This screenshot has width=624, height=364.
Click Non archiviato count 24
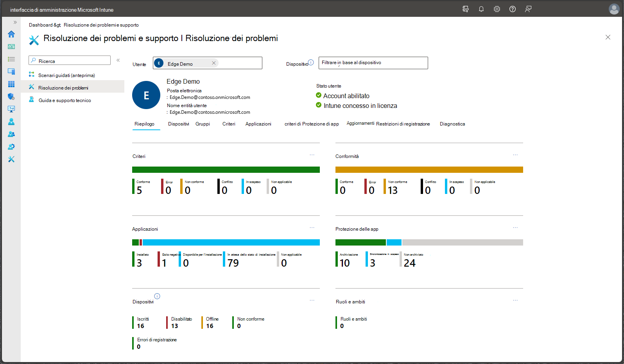(x=410, y=263)
